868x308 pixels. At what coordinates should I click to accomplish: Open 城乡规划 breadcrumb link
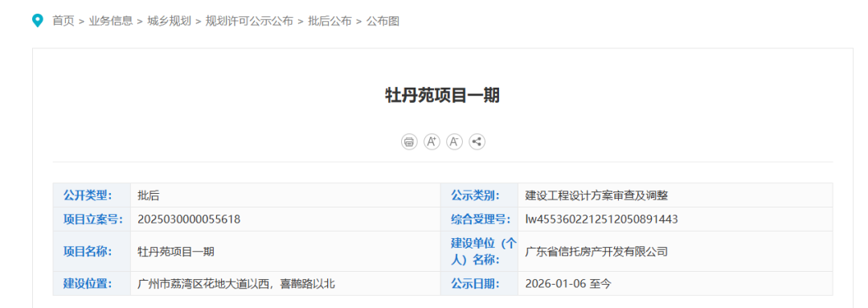(170, 21)
